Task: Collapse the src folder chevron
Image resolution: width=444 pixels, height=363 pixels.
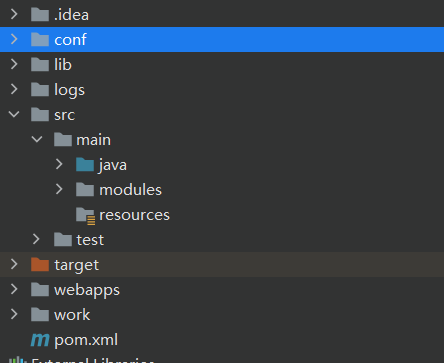Action: coord(14,114)
